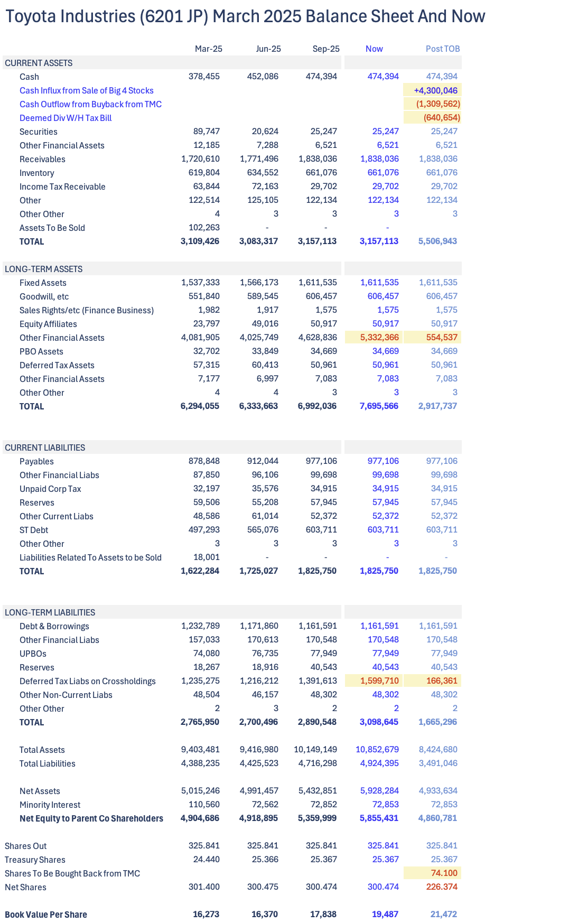The image size is (588, 923).
Task: Click the LONG-TERM LIABILITIES section header
Action: (x=50, y=612)
